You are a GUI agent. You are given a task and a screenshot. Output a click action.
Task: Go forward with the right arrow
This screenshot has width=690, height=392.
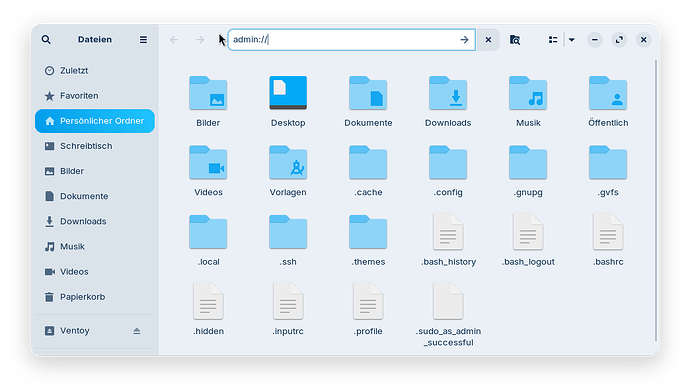[200, 40]
